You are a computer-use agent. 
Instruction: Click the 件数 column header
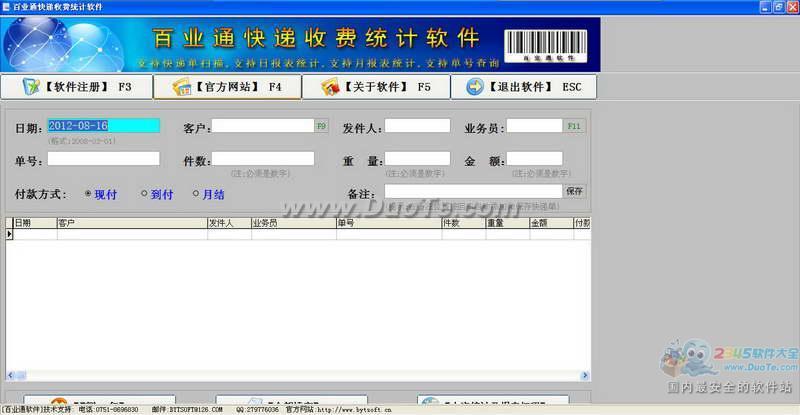[x=464, y=223]
